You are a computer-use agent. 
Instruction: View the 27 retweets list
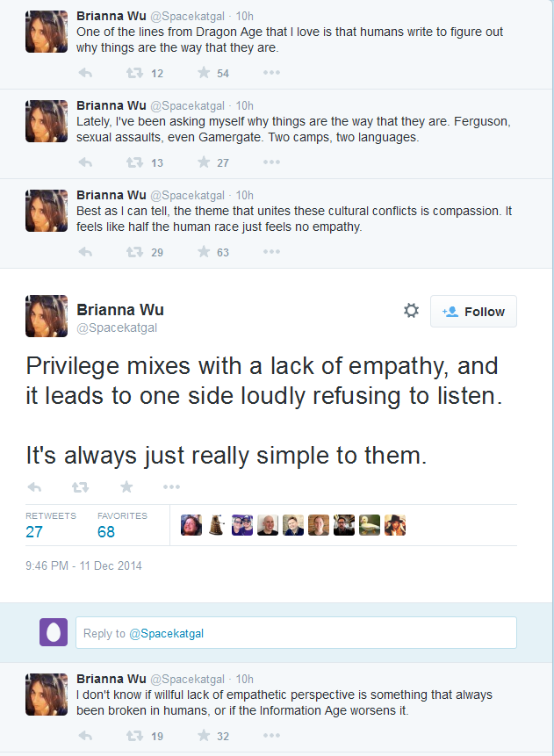51,525
